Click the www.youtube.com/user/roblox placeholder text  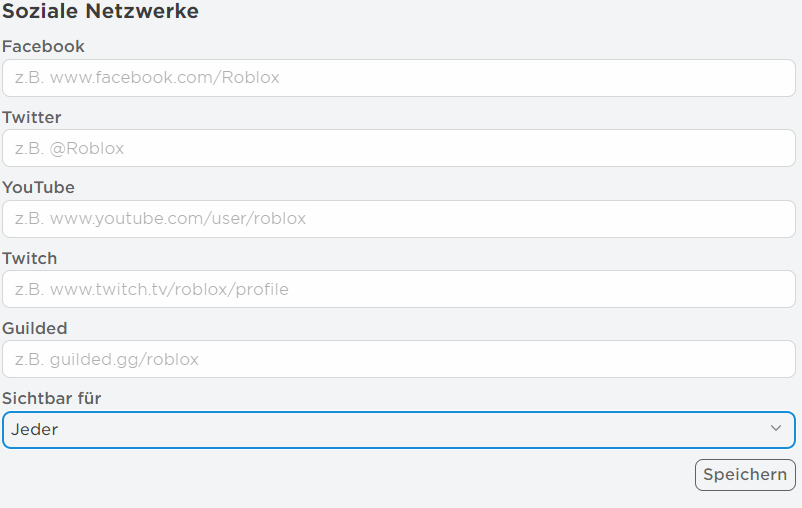pyautogui.click(x=178, y=219)
